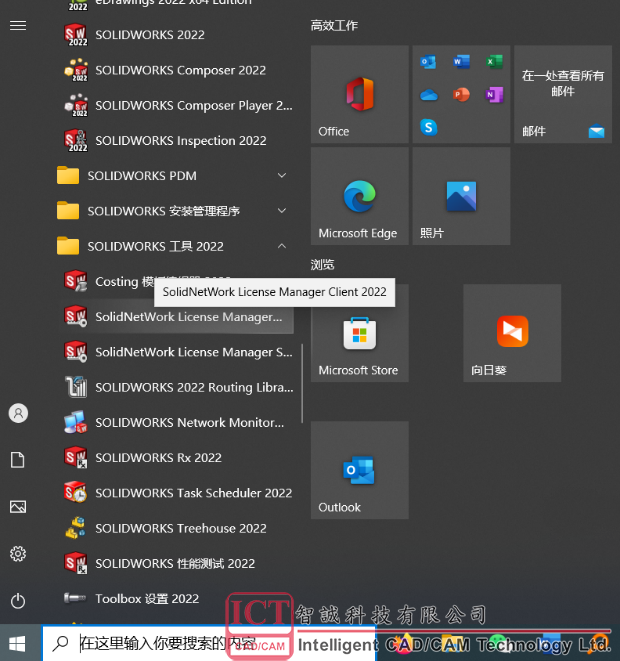This screenshot has width=620, height=661.
Task: Open the 照片 Photos tile
Action: [462, 196]
